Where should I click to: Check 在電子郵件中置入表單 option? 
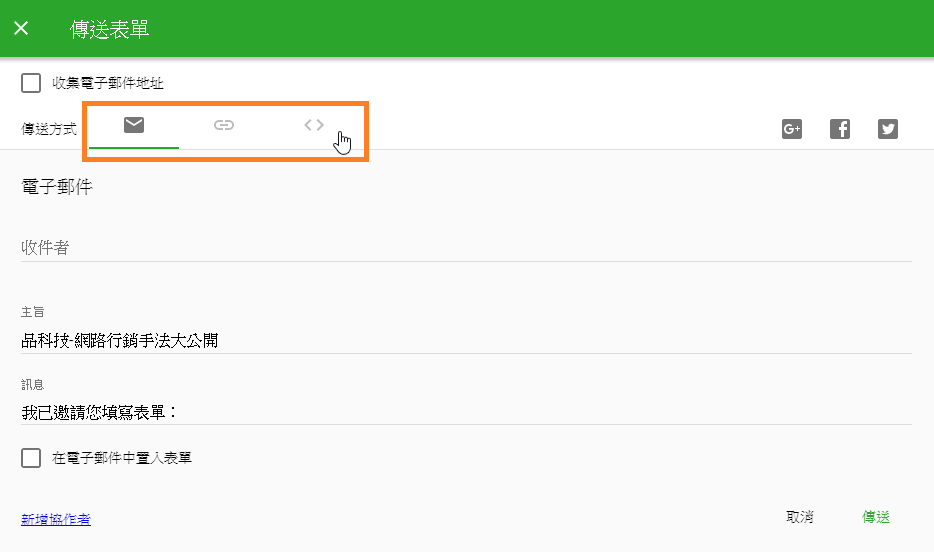(x=31, y=458)
